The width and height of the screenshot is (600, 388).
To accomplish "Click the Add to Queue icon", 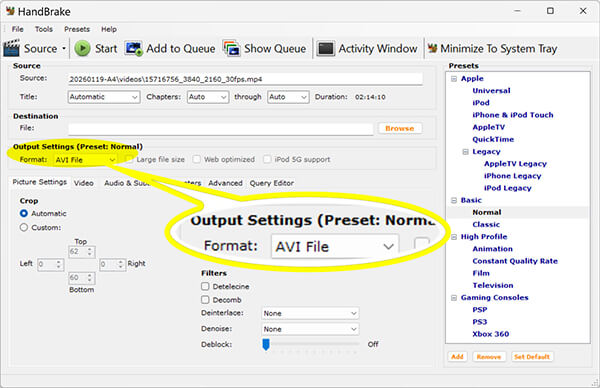I will pos(134,49).
